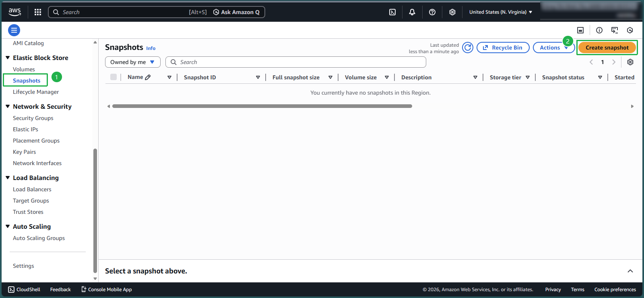Open Auto Scaling Groups
Viewport: 644px width, 298px height.
39,238
